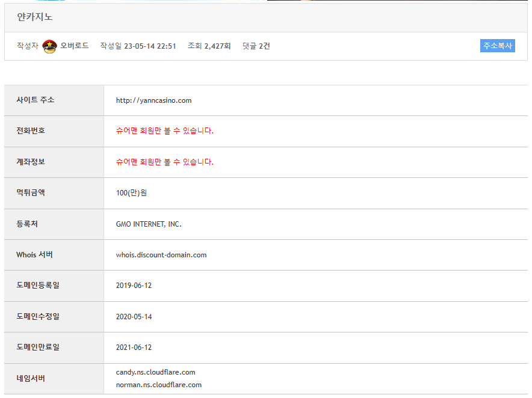Select whois.discount-domain.com value

tap(161, 255)
